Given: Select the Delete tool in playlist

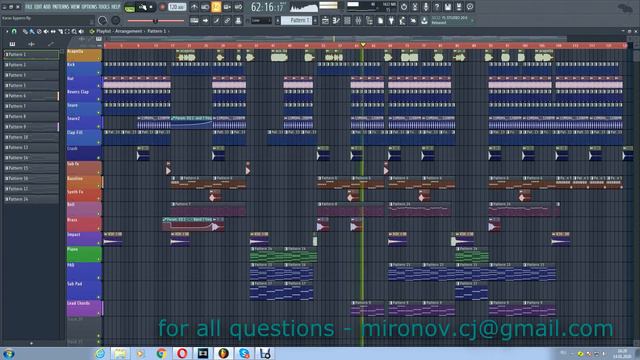Looking at the screenshot, I should pyautogui.click(x=39, y=31).
